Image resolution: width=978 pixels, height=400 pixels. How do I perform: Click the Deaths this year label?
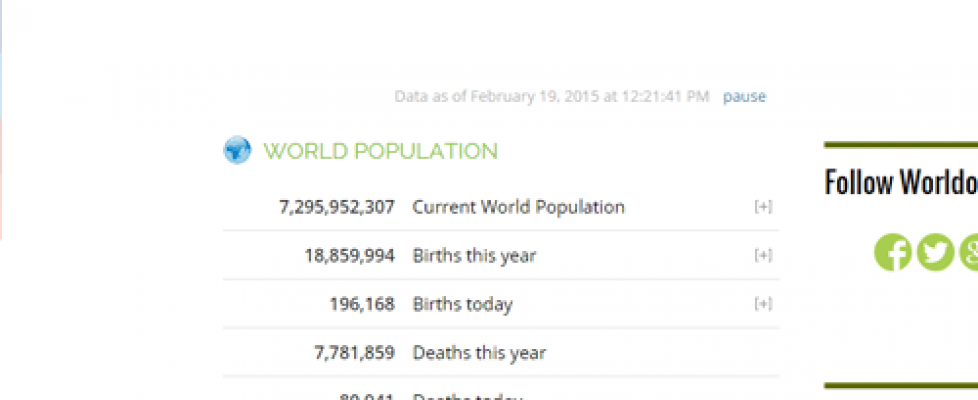pyautogui.click(x=479, y=353)
